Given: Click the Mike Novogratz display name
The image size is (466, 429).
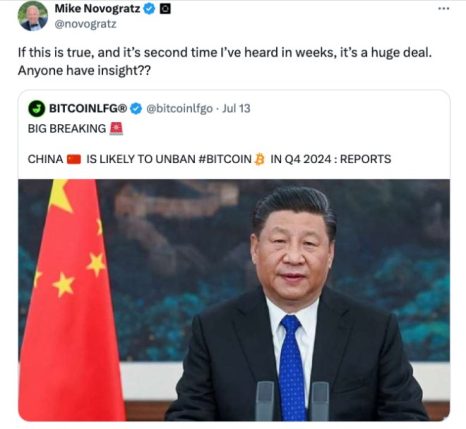Looking at the screenshot, I should 97,9.
